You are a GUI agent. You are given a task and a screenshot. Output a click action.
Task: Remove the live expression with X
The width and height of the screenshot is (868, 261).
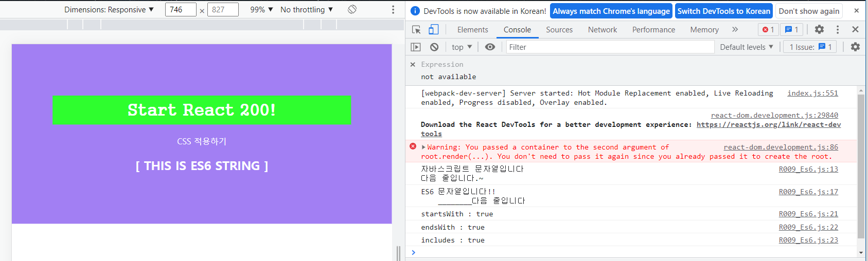(413, 65)
